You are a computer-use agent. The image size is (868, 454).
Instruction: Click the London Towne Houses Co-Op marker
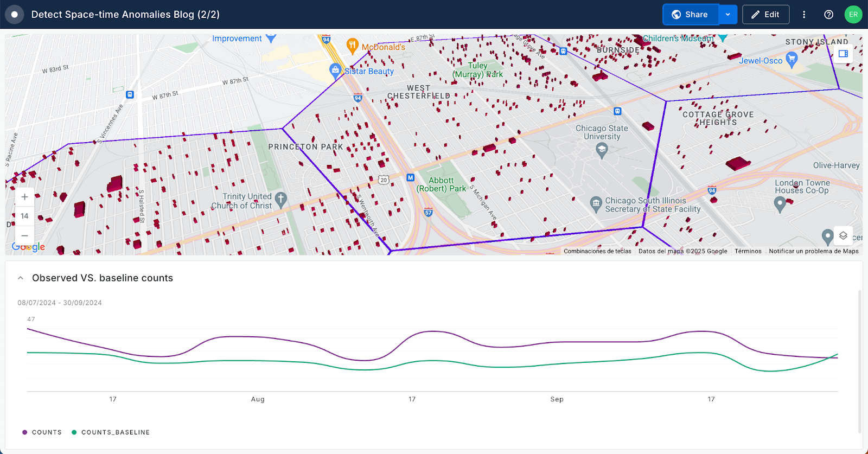780,204
